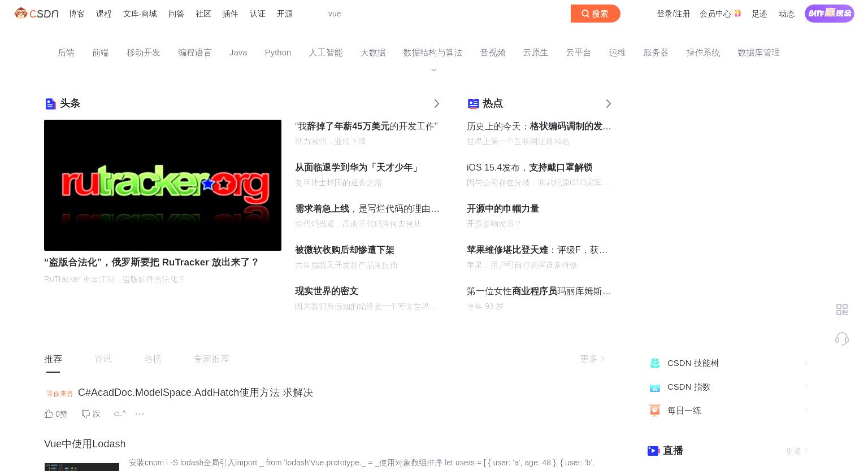
Task: Open the 认证 menu
Action: [258, 14]
